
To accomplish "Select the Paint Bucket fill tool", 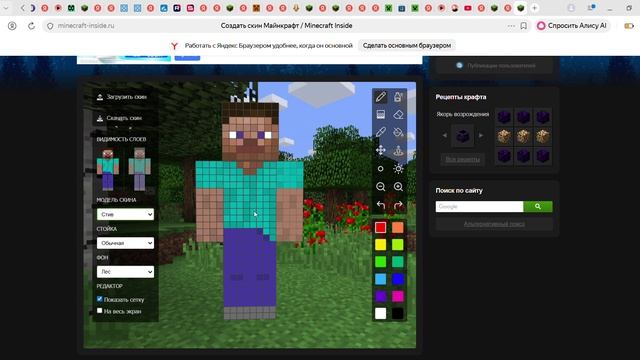I will pyautogui.click(x=398, y=132).
